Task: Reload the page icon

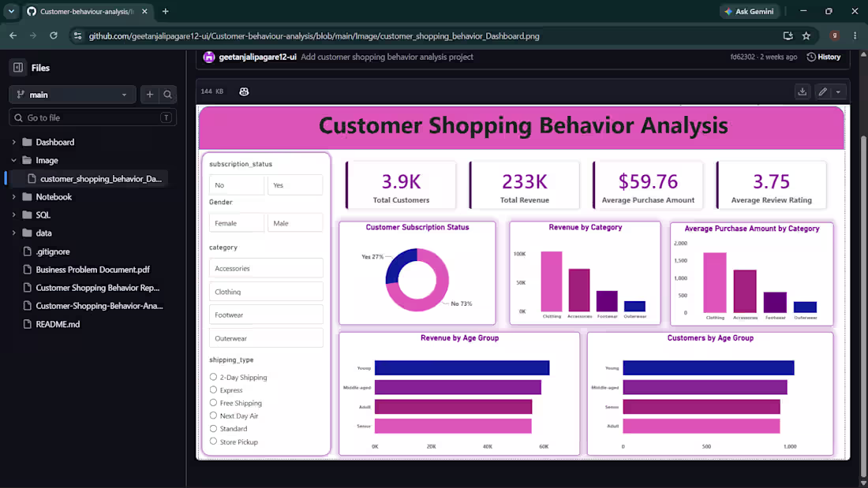Action: 54,36
